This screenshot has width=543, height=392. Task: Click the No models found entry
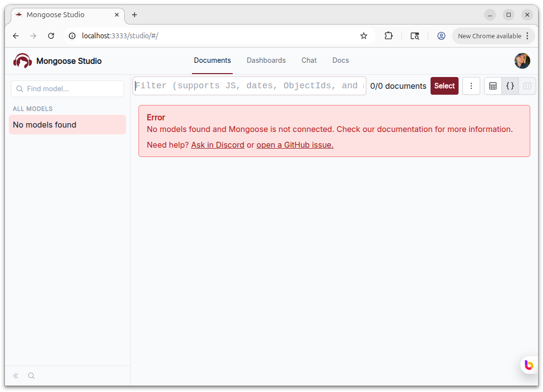68,125
